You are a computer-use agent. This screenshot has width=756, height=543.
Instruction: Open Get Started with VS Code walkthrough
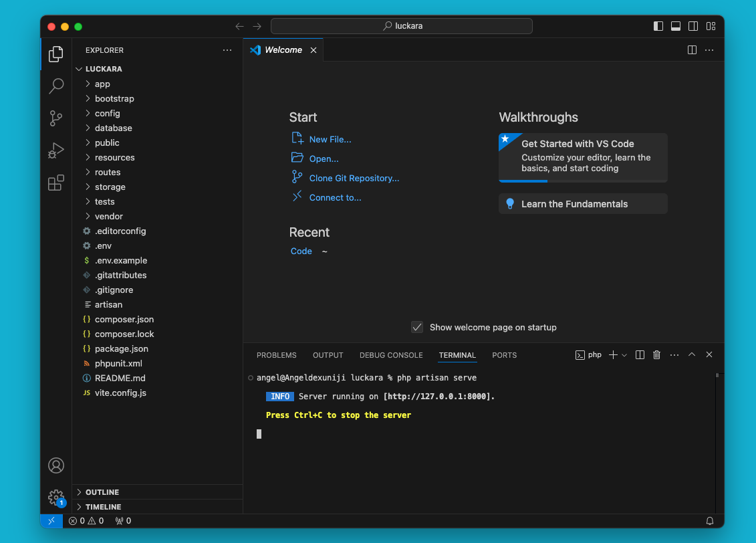pos(583,157)
